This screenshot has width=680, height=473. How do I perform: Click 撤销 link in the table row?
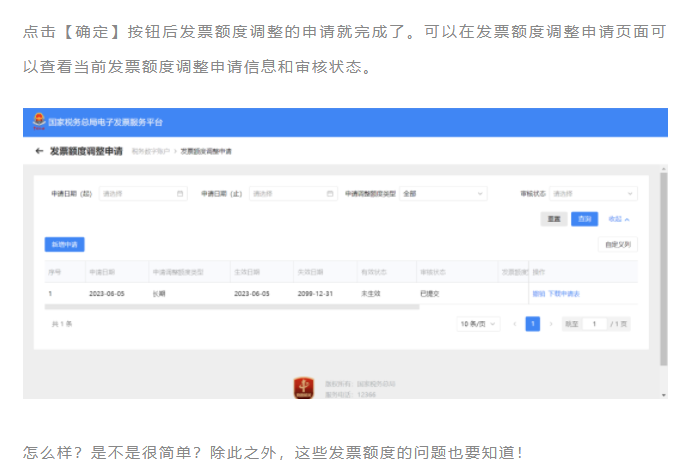[538, 294]
